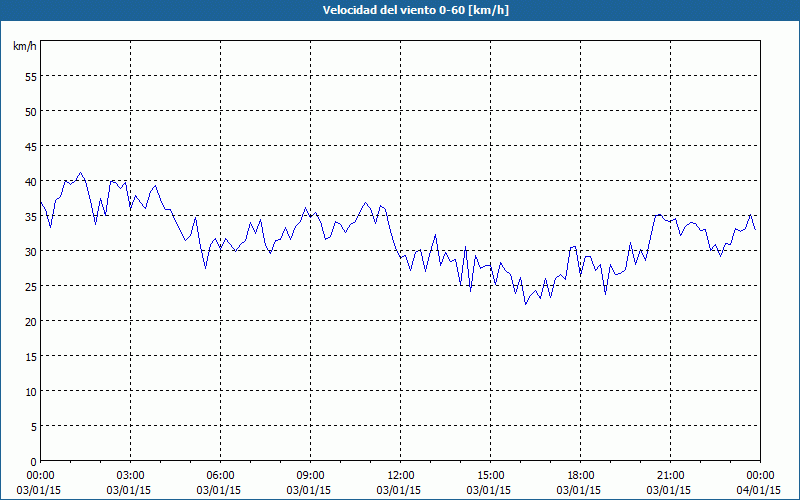Select the y-axis value '30'

(31, 253)
